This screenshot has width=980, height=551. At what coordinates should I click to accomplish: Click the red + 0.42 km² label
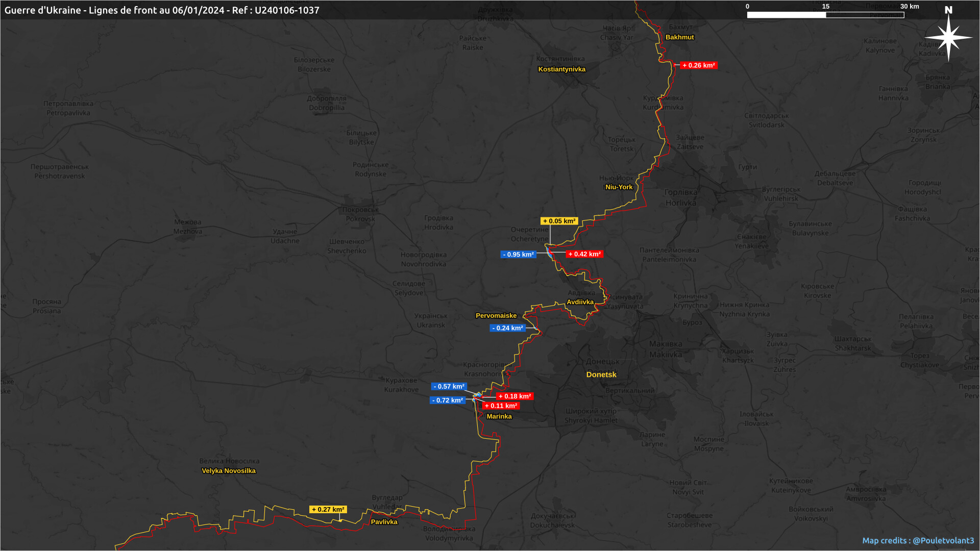point(584,254)
